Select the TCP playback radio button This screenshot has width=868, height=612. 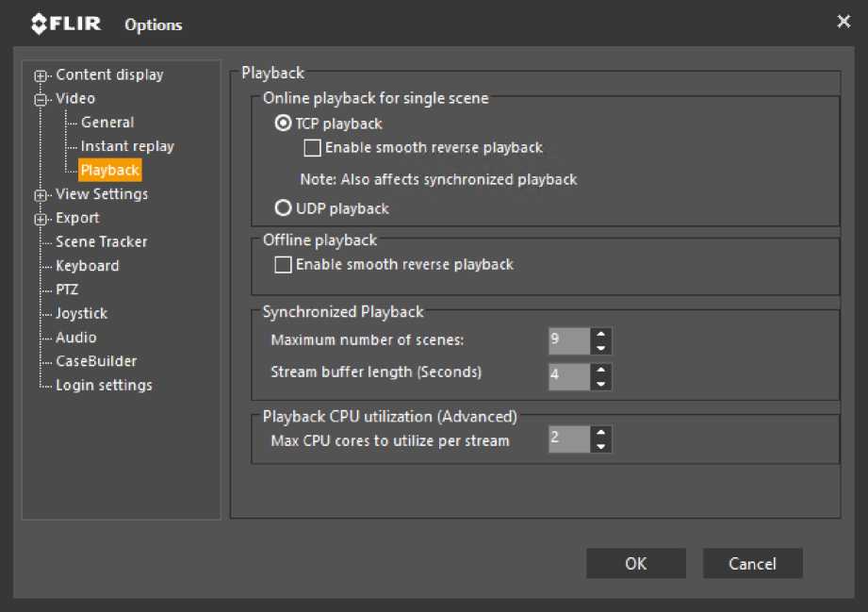click(283, 124)
